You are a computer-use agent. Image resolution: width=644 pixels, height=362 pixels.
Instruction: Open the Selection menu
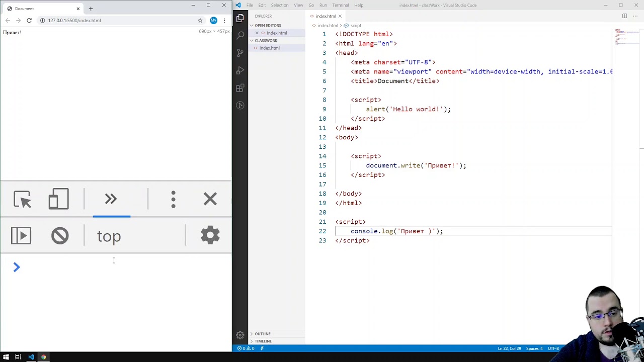click(x=280, y=5)
